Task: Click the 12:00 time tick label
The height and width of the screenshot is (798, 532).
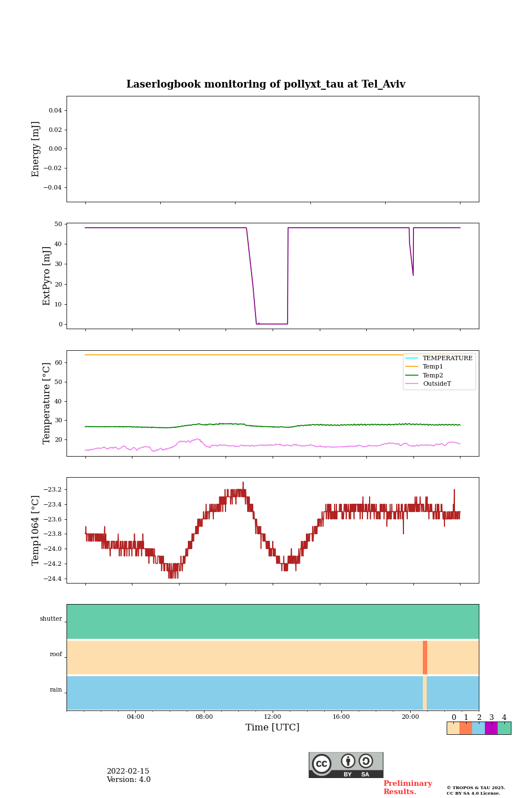Action: point(273,717)
